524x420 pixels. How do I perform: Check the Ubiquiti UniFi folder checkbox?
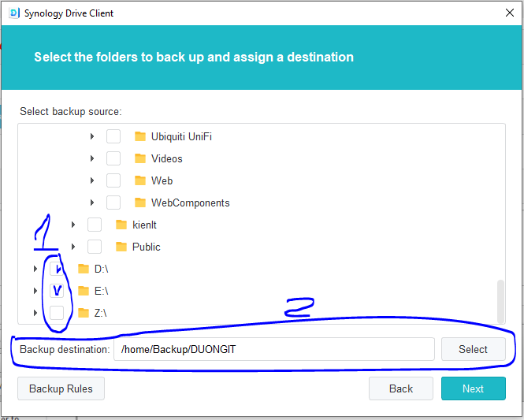click(113, 136)
